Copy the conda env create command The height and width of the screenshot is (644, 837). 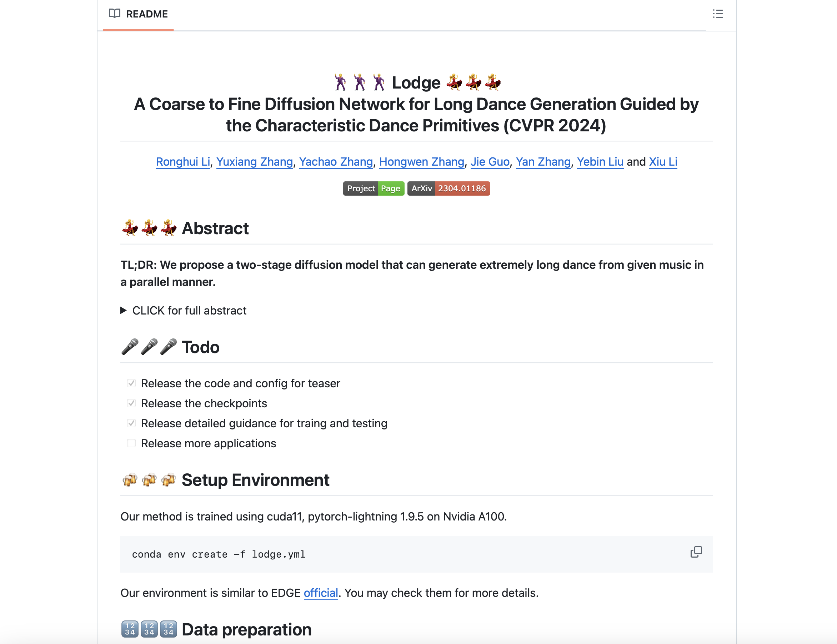[696, 552]
